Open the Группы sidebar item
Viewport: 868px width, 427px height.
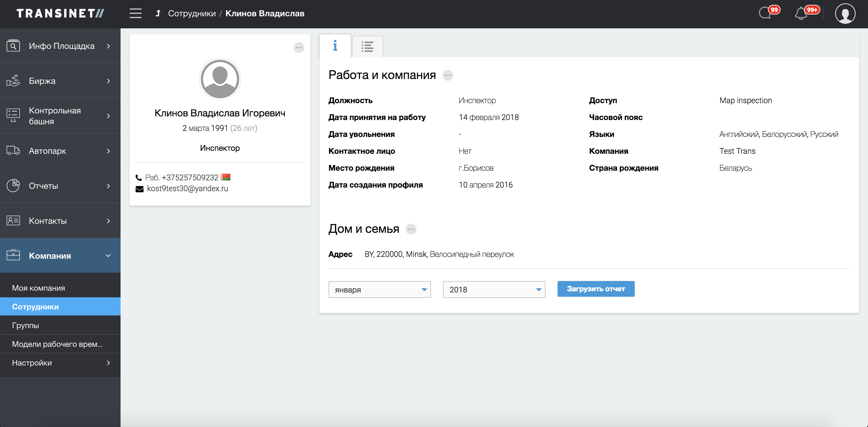click(x=26, y=325)
